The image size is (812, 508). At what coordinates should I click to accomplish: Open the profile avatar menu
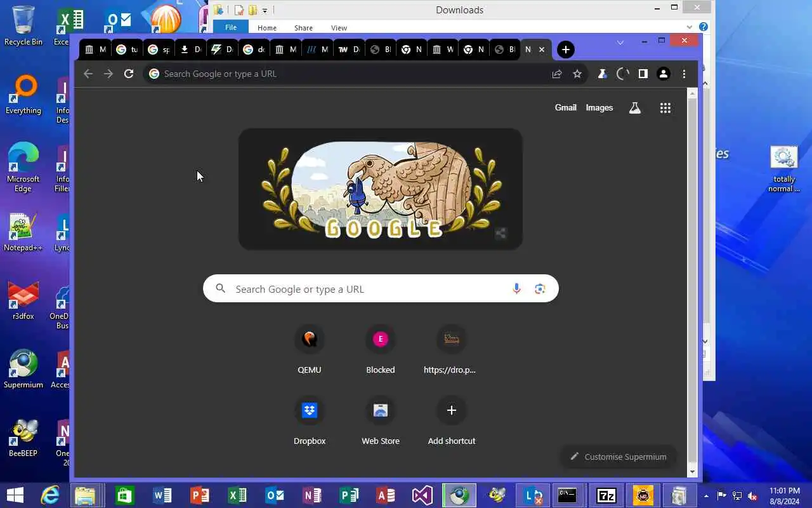coord(664,74)
